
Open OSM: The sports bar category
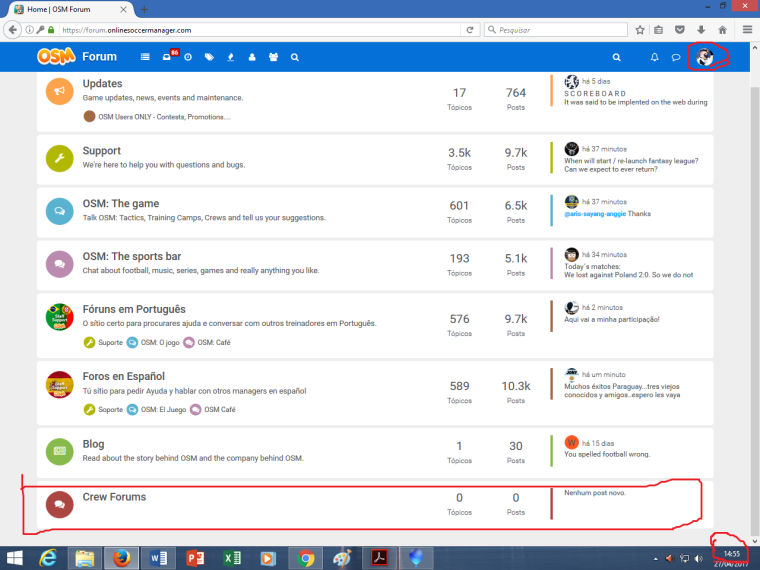click(132, 256)
